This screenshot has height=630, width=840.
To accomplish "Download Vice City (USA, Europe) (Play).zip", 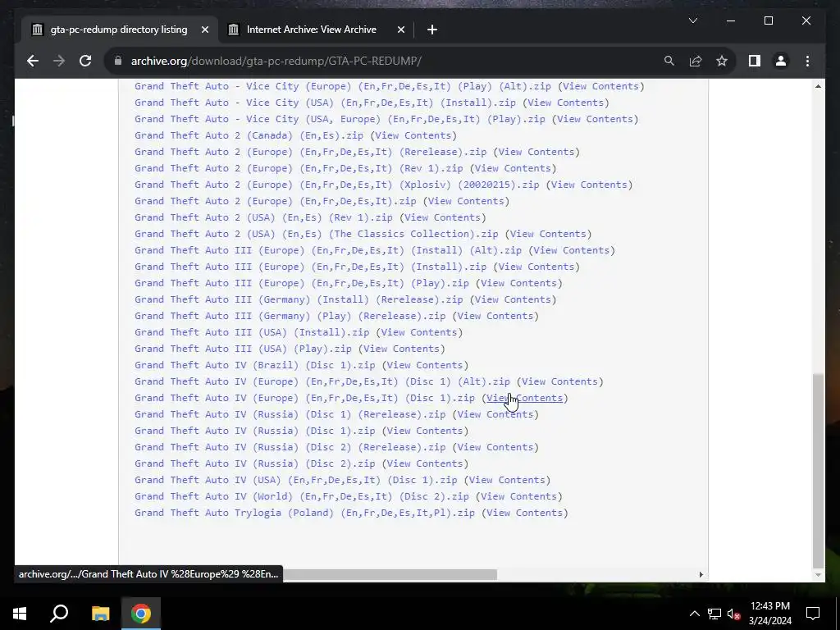I will coord(340,119).
